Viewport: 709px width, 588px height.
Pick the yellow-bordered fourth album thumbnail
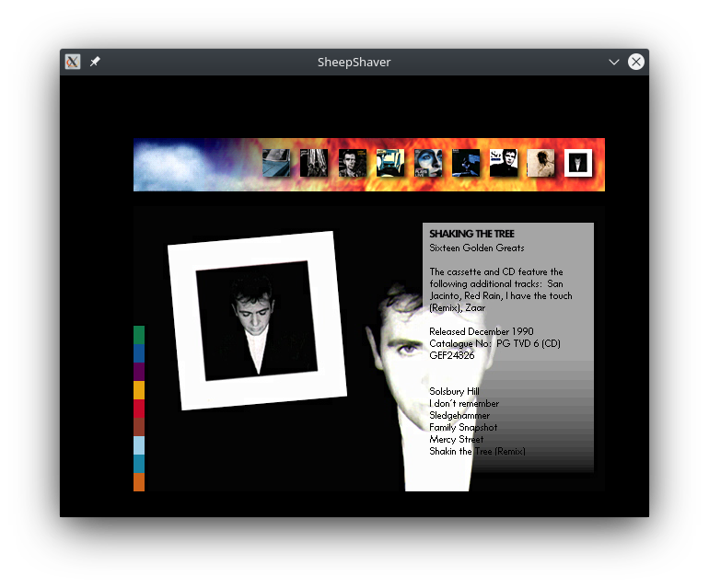389,163
